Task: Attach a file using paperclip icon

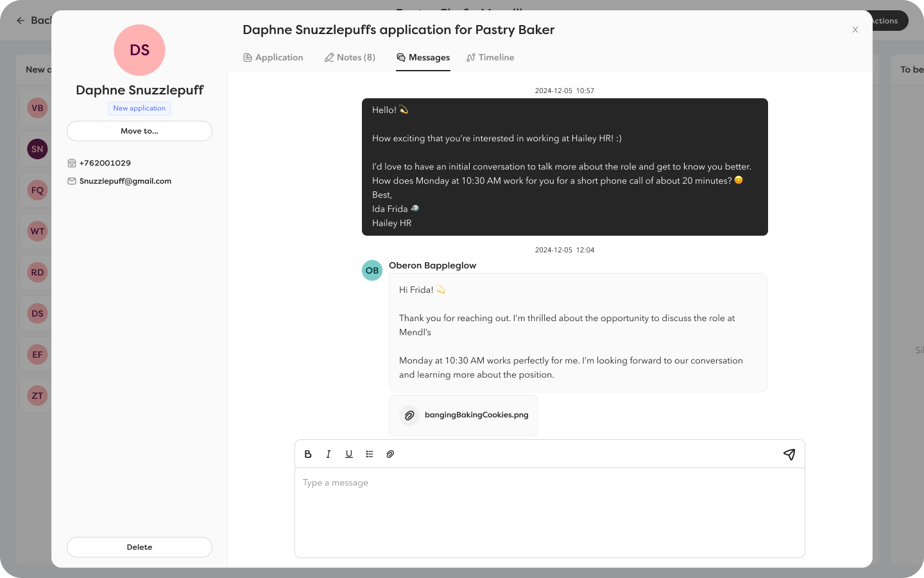Action: 390,454
